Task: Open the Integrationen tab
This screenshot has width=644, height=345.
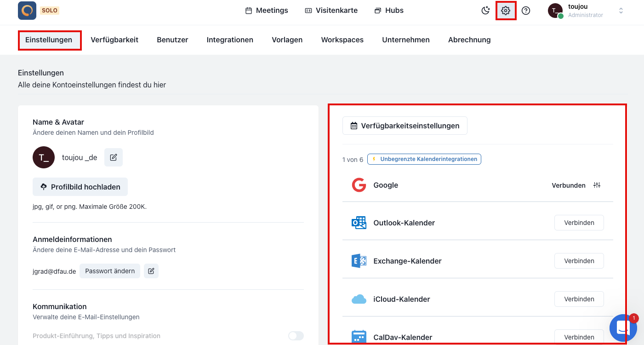Action: [x=230, y=40]
